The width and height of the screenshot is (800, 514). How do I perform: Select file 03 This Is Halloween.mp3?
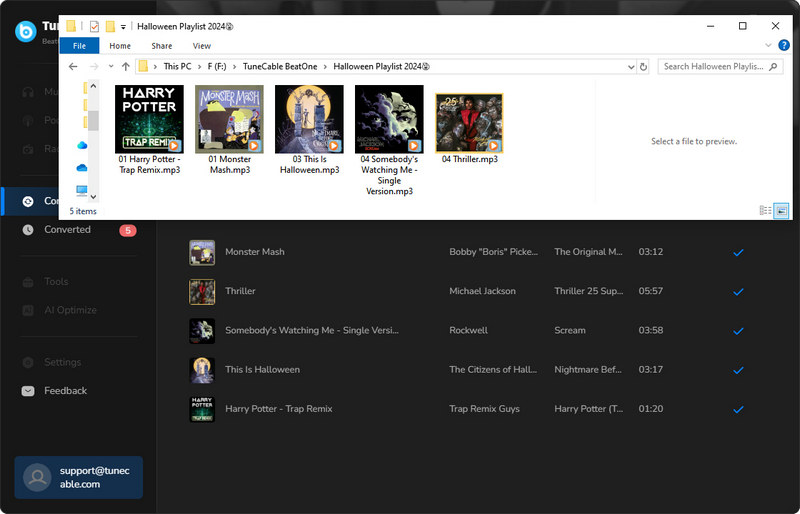[x=309, y=130]
